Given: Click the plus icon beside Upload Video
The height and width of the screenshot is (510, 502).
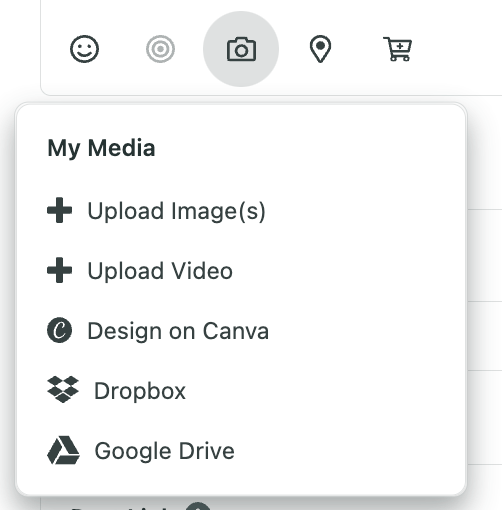Looking at the screenshot, I should tap(59, 270).
